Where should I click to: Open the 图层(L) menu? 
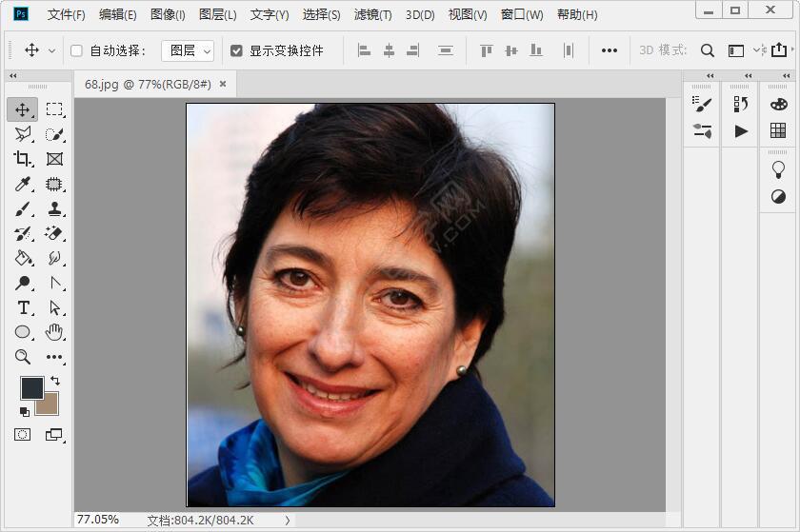click(x=218, y=15)
